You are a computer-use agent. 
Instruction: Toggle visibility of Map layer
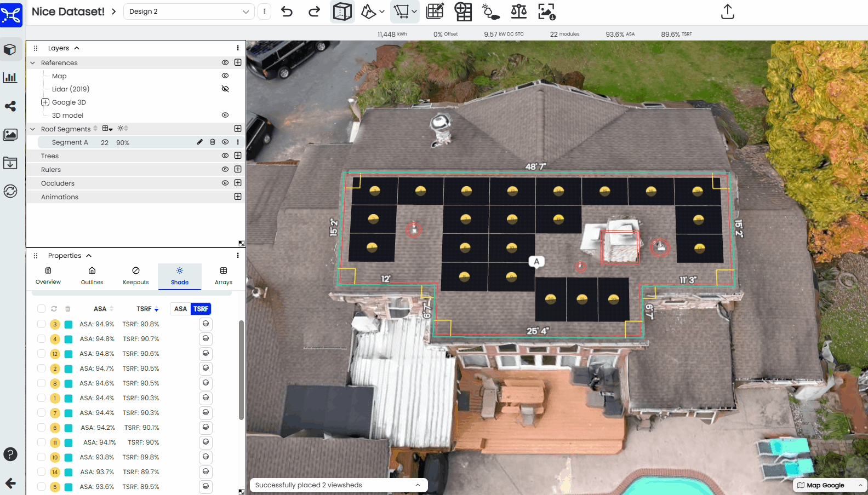pyautogui.click(x=225, y=76)
